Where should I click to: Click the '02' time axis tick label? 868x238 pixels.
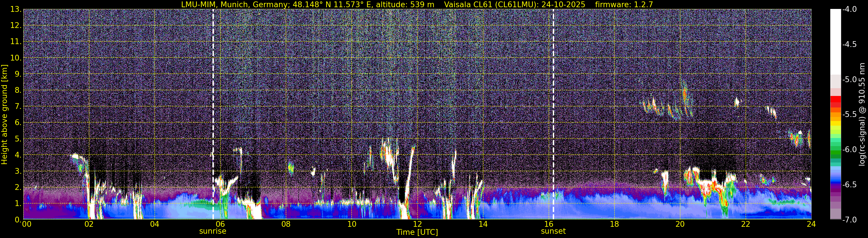click(x=89, y=224)
